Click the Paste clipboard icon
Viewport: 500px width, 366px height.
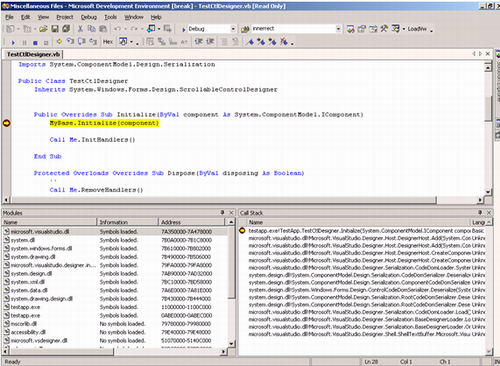[103, 29]
